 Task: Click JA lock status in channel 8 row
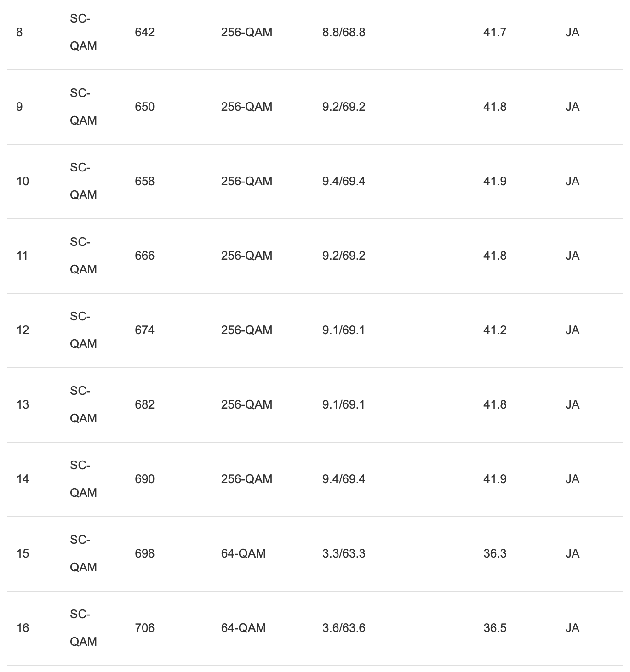pyautogui.click(x=572, y=32)
